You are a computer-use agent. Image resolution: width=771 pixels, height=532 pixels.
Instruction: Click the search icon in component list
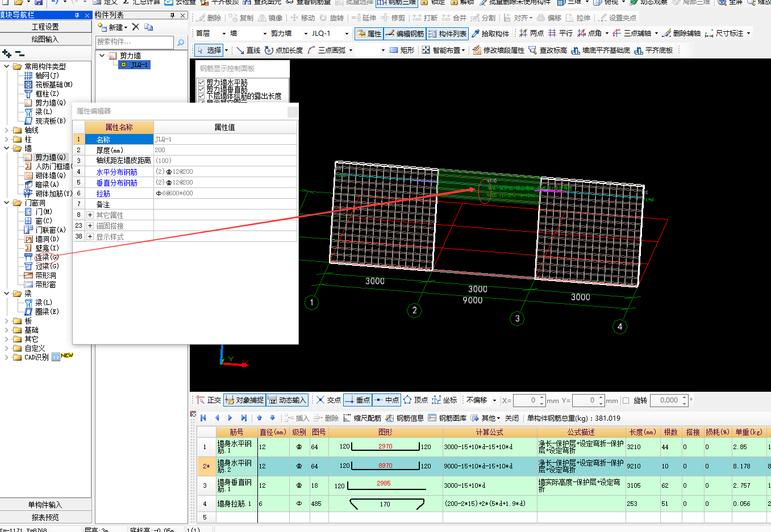181,42
